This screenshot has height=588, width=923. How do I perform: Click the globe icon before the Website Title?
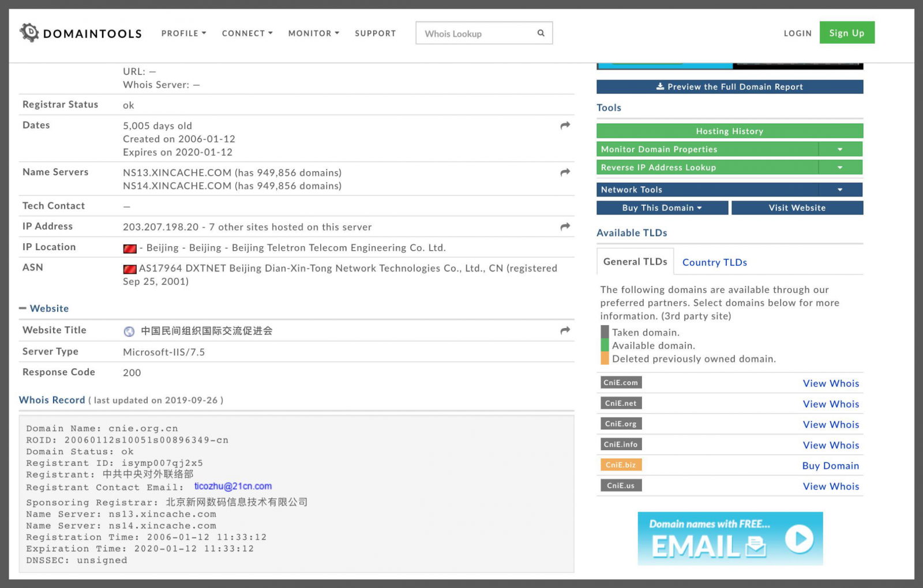(x=129, y=331)
